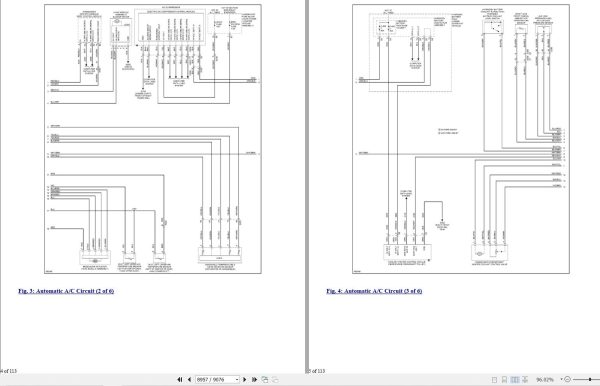
Task: Click the right A/C wiring diagram page
Action: pos(461,139)
